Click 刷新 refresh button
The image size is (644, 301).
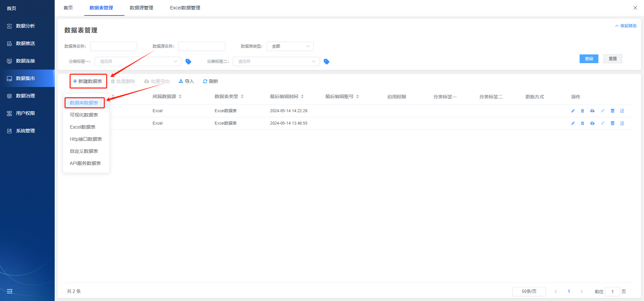click(x=211, y=81)
